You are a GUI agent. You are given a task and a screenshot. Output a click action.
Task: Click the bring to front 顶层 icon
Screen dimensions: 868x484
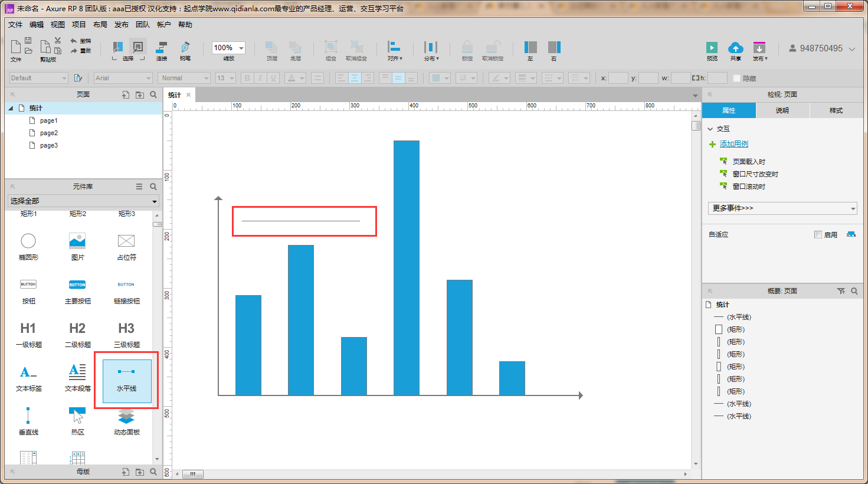click(271, 47)
